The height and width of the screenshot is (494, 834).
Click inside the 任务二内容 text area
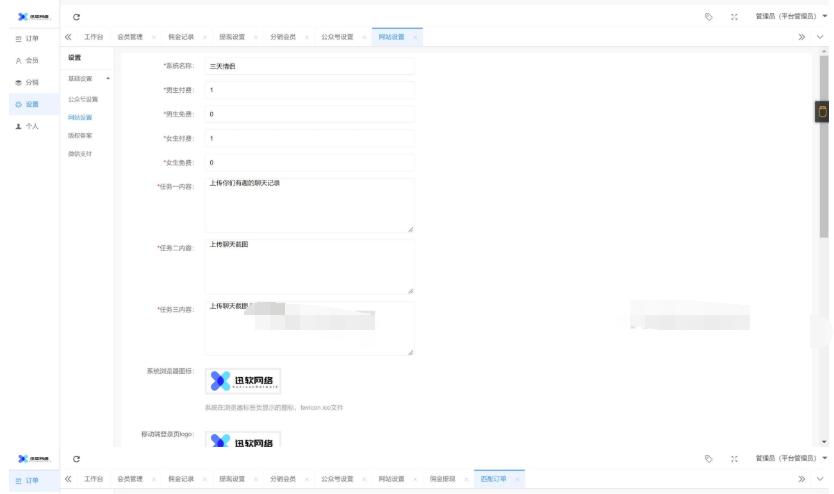(x=310, y=266)
